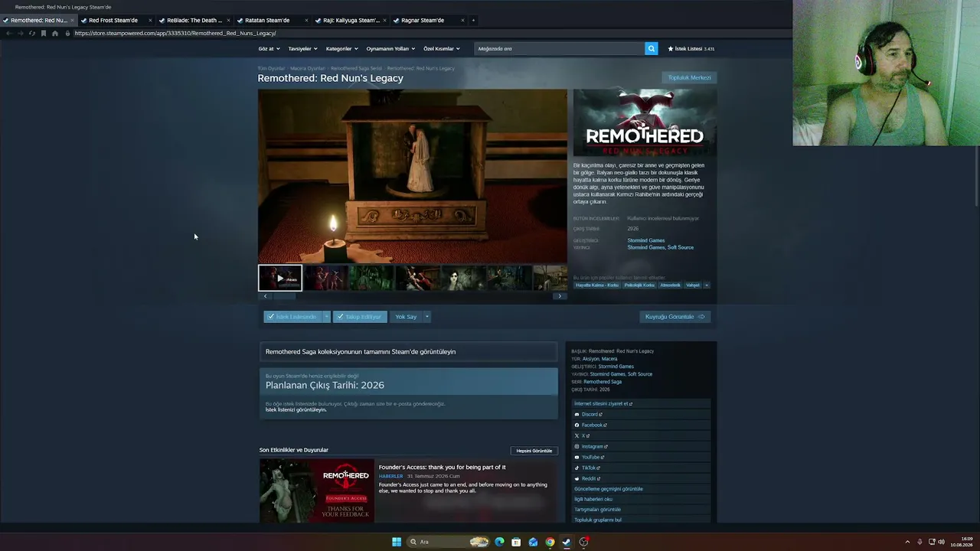Screen dimensions: 980x551
Task: Click the store search input field
Action: pyautogui.click(x=560, y=48)
